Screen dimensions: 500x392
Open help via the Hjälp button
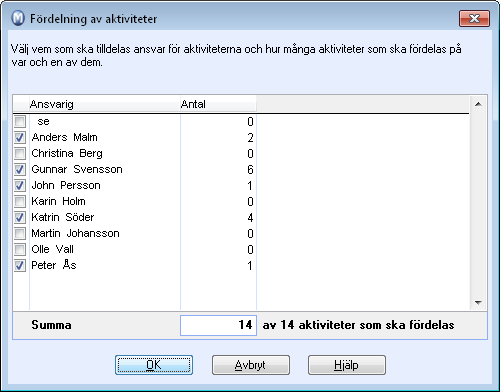click(347, 365)
